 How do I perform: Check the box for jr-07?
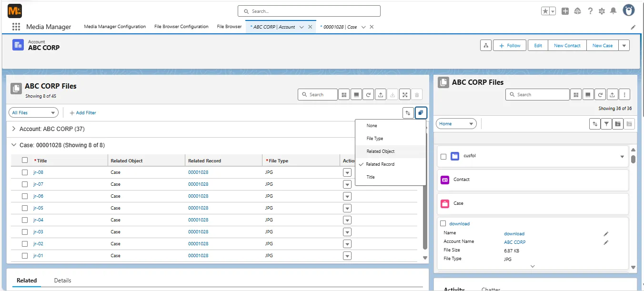(x=25, y=184)
